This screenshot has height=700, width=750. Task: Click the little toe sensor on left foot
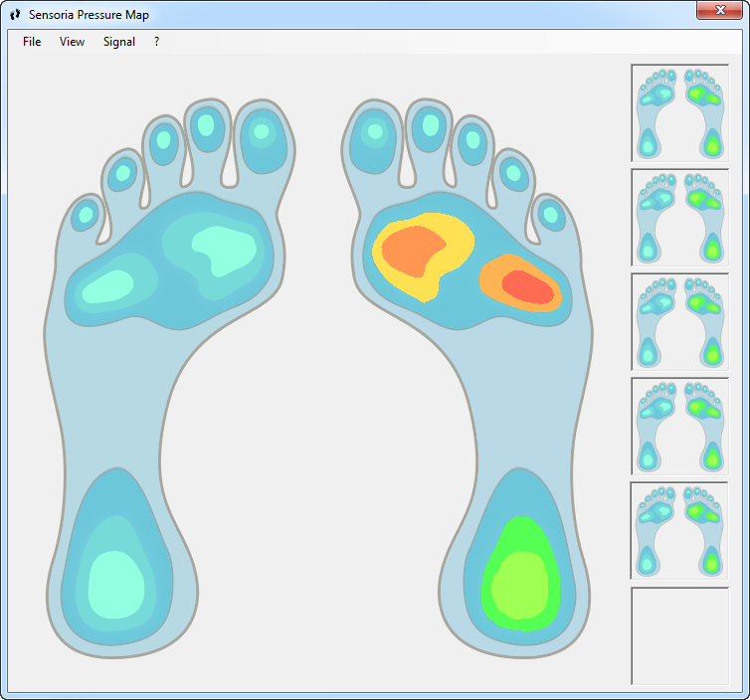[86, 215]
